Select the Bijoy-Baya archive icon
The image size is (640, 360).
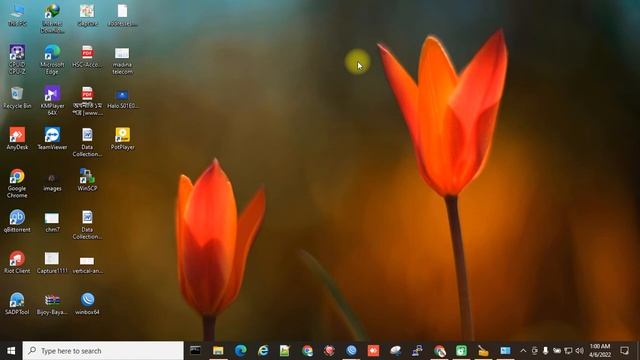(52, 304)
